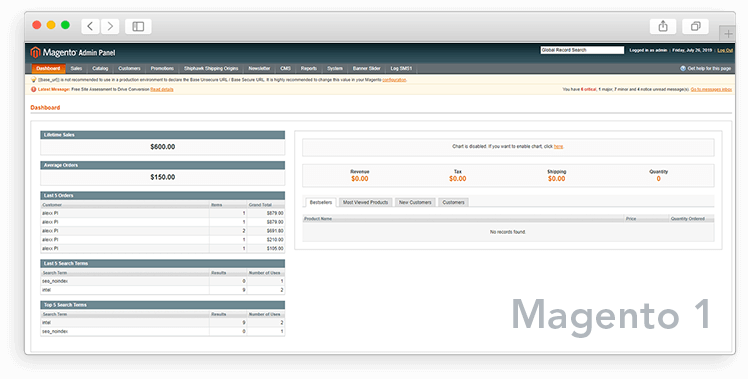The image size is (748, 379).
Task: Switch to the Bestsellers tab
Action: pyautogui.click(x=321, y=202)
